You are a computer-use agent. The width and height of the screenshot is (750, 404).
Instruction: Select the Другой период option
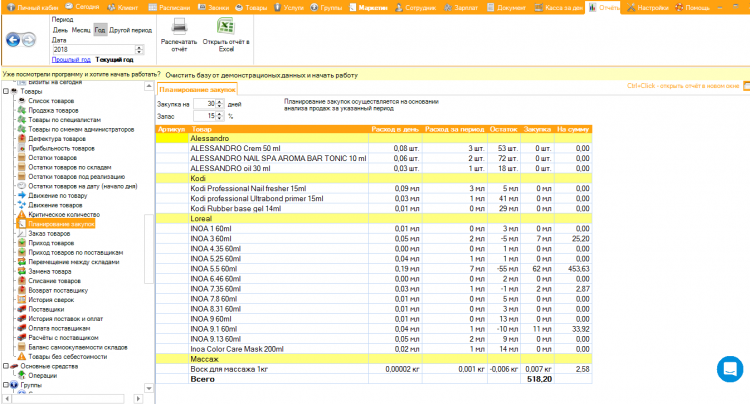pyautogui.click(x=131, y=30)
